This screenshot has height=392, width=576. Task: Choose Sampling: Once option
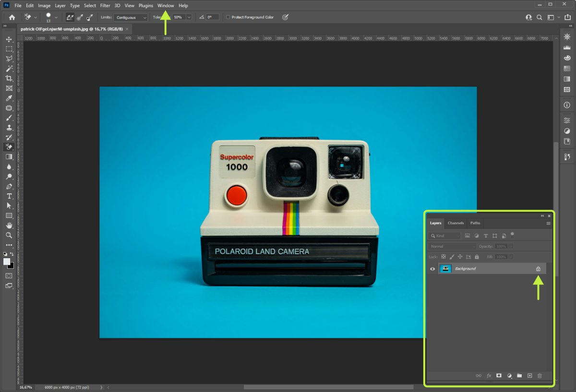80,17
